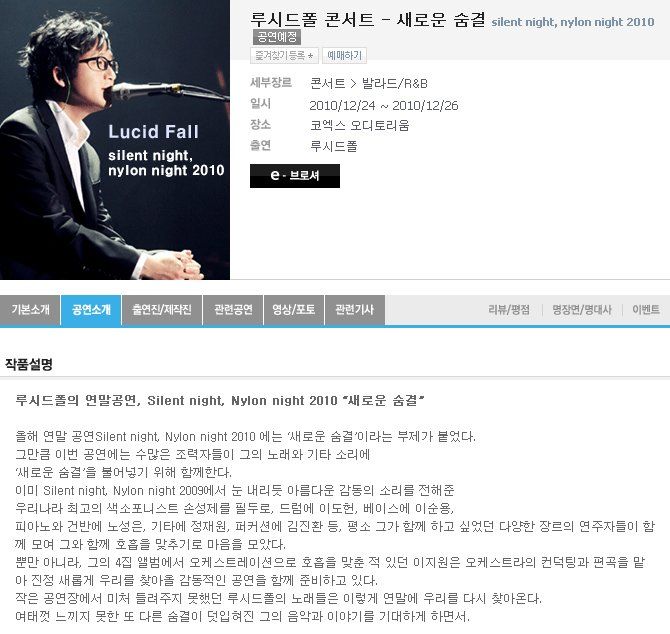
Task: Click the 예매하기 button
Action: pyautogui.click(x=344, y=56)
